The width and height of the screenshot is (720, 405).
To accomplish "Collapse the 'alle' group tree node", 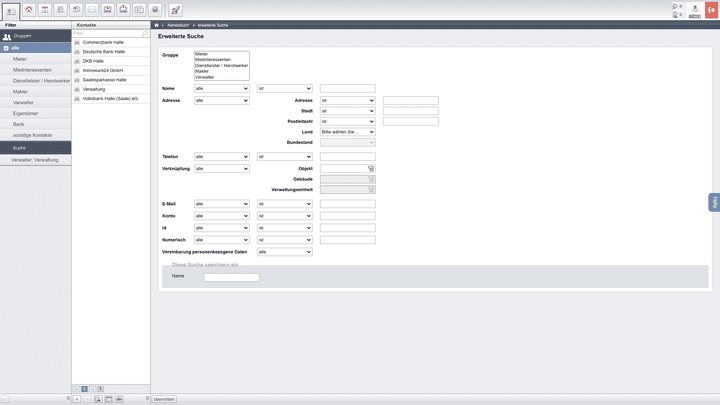I will [5, 47].
